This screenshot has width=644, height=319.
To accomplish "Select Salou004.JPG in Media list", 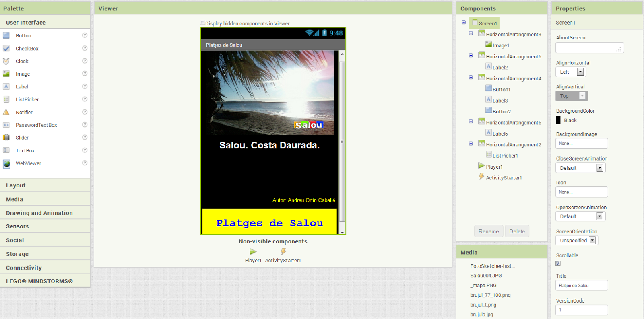I will tap(486, 276).
